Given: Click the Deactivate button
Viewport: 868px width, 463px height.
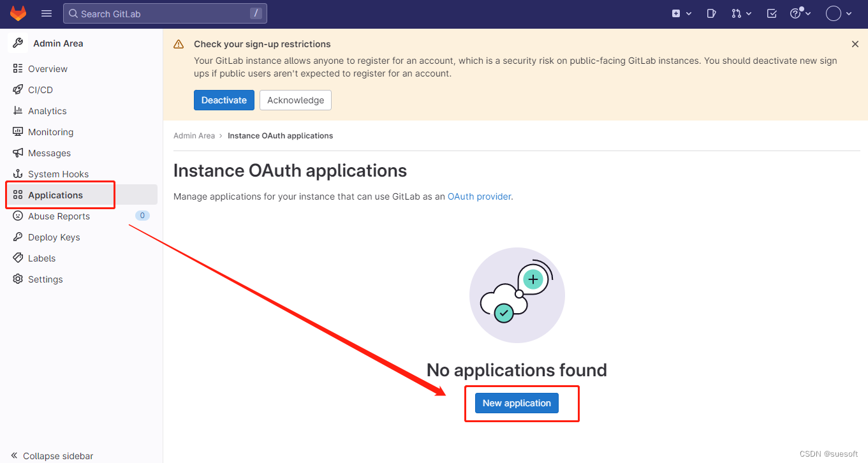Looking at the screenshot, I should pos(224,100).
